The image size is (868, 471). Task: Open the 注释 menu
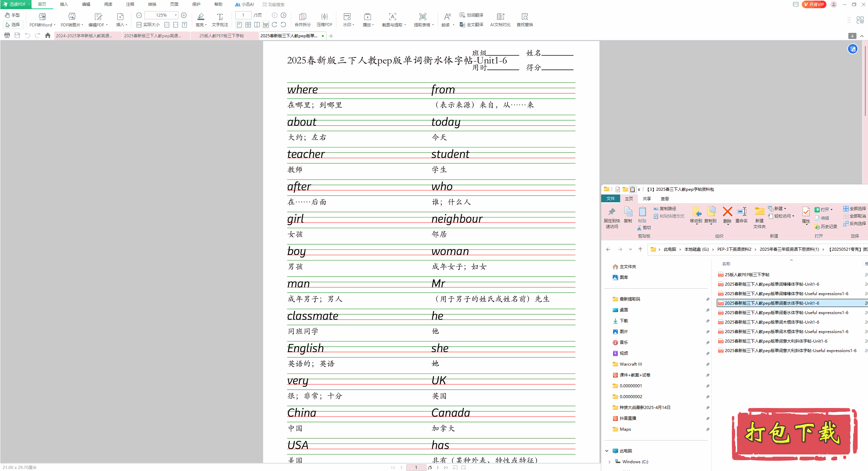[130, 4]
